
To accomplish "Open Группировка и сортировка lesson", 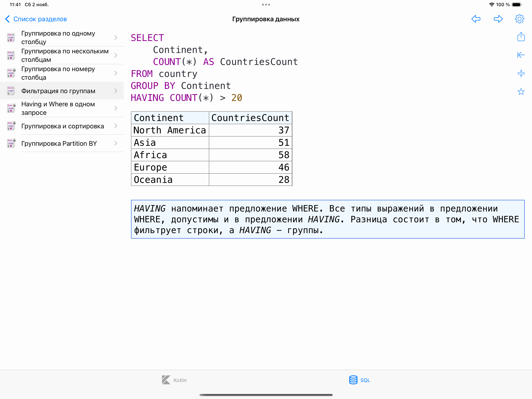I will click(x=62, y=126).
